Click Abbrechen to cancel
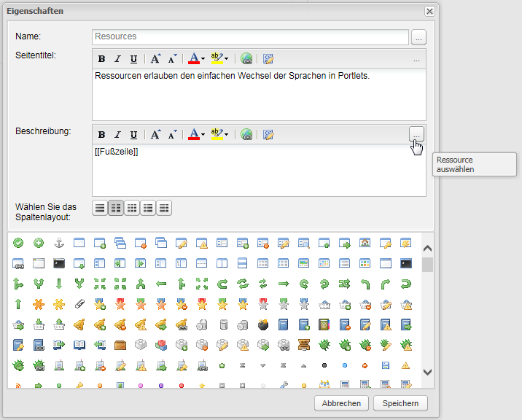Image resolution: width=522 pixels, height=420 pixels. pyautogui.click(x=341, y=403)
